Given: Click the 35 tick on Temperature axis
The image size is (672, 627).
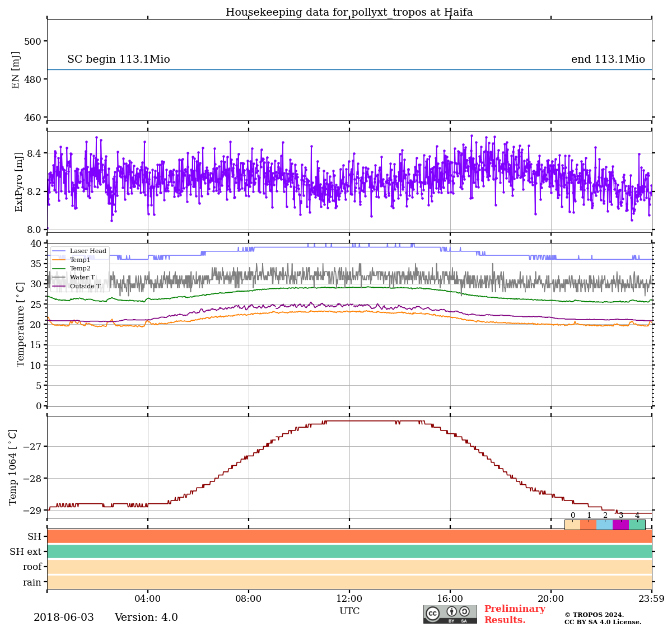Looking at the screenshot, I should pos(36,264).
